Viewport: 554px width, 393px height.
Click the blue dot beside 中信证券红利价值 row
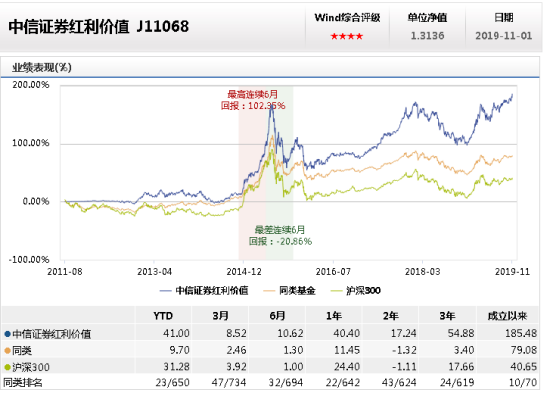coord(7,334)
